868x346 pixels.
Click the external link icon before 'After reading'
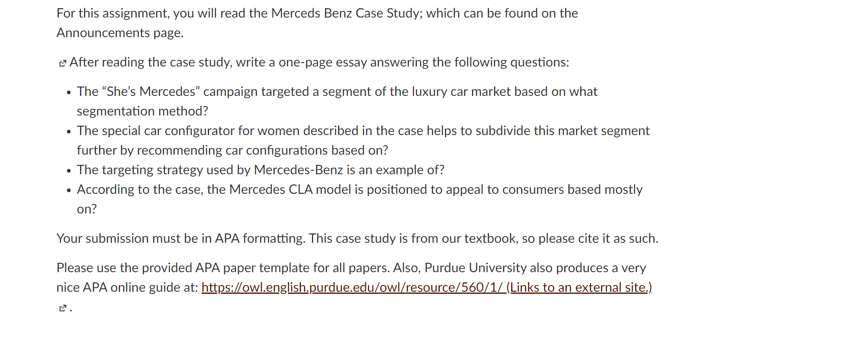[62, 63]
